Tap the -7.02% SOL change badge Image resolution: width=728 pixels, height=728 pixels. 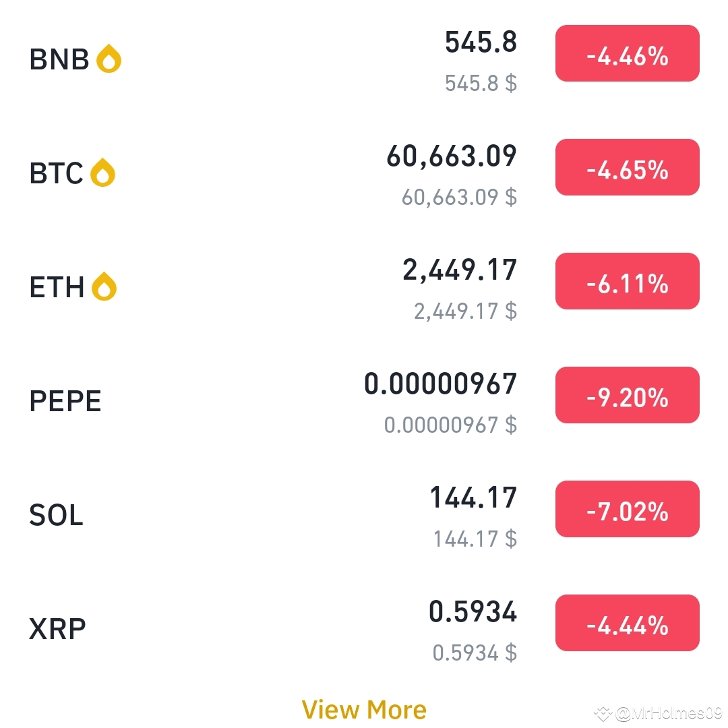point(628,509)
